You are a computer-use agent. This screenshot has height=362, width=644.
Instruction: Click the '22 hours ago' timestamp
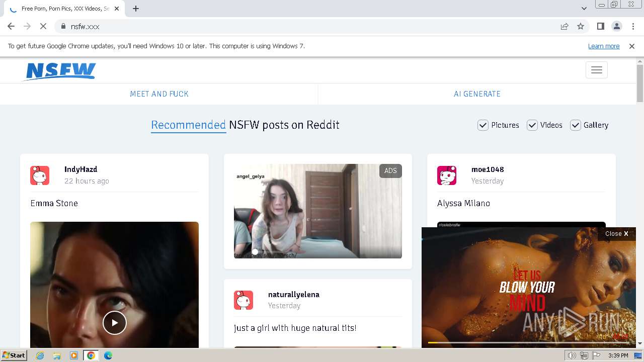pos(87,181)
